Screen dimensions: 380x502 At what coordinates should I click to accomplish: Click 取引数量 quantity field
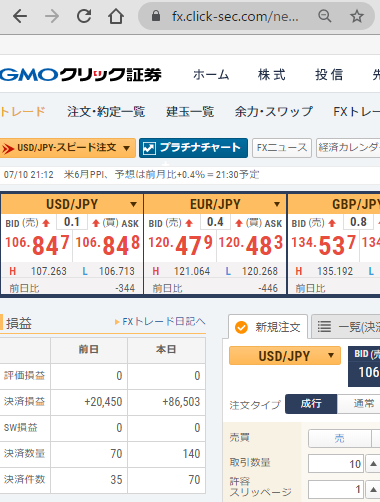point(336,464)
